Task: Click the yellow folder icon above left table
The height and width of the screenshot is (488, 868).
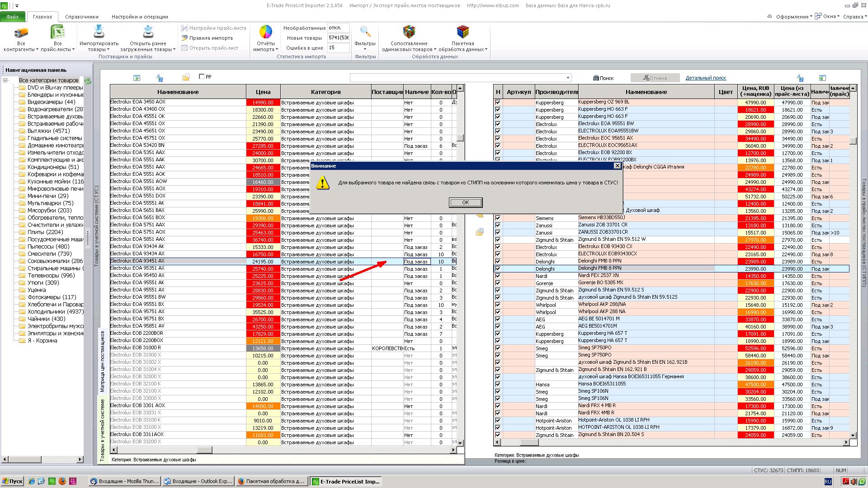Action: pos(186,77)
